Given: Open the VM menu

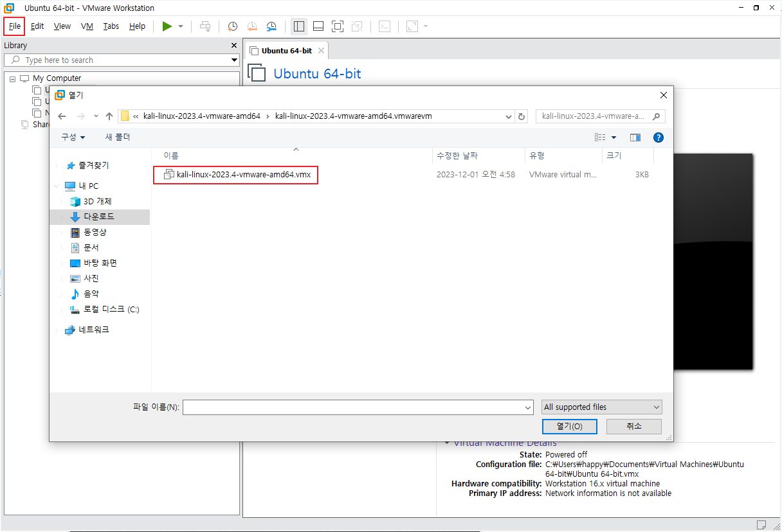Looking at the screenshot, I should click(x=87, y=26).
